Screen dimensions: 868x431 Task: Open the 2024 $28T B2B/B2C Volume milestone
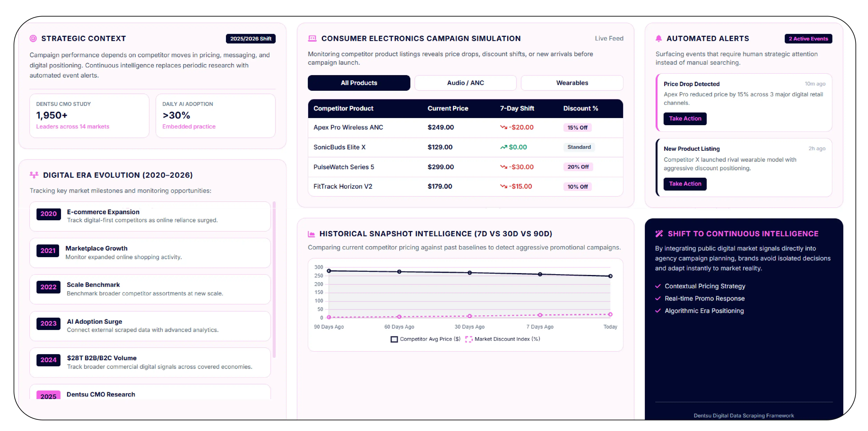(150, 362)
